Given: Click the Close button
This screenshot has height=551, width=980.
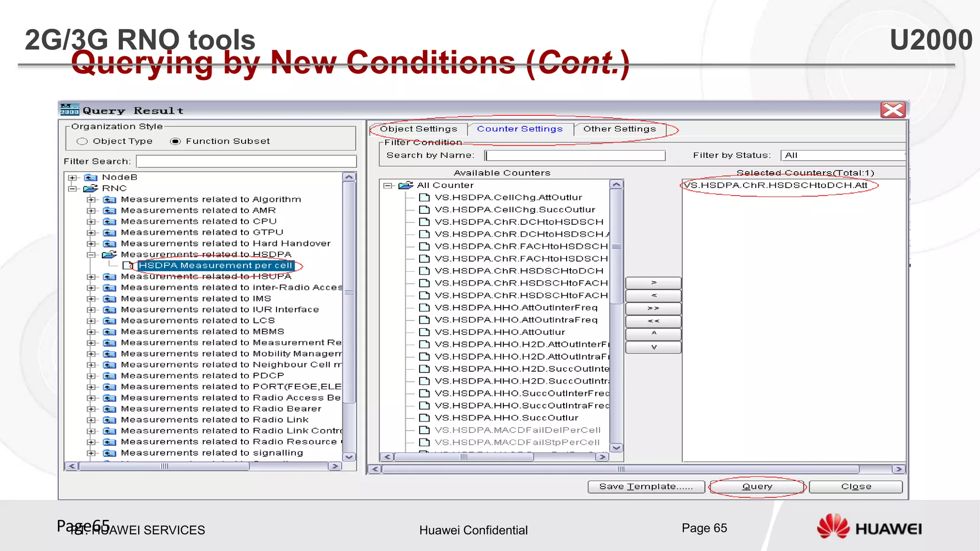Looking at the screenshot, I should tap(856, 487).
